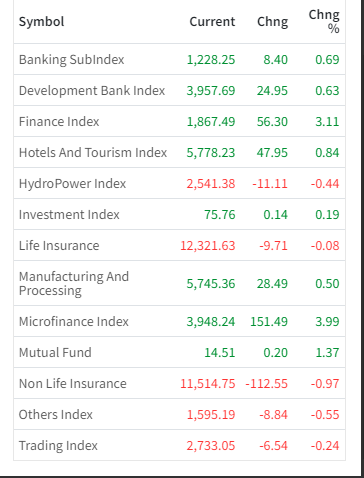Open Hotels And Tourism Index
The image size is (364, 478).
coord(93,153)
